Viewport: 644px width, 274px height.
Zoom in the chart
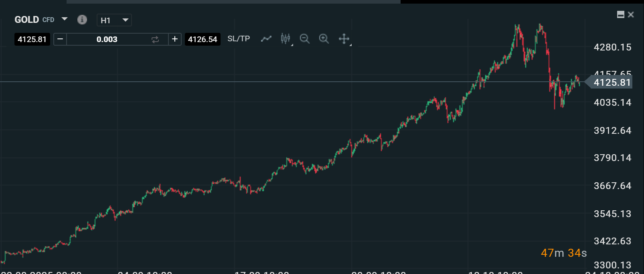(x=324, y=39)
